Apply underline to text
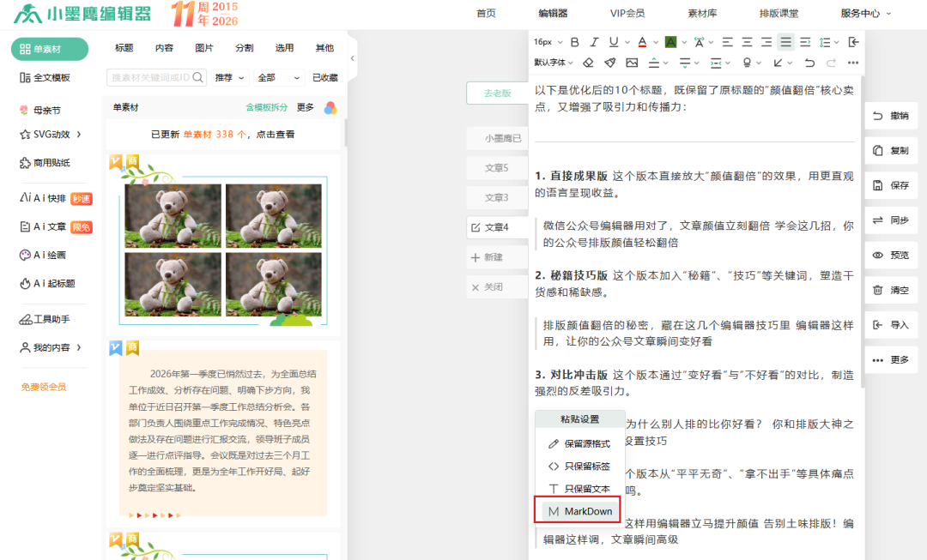This screenshot has height=560, width=927. [614, 42]
